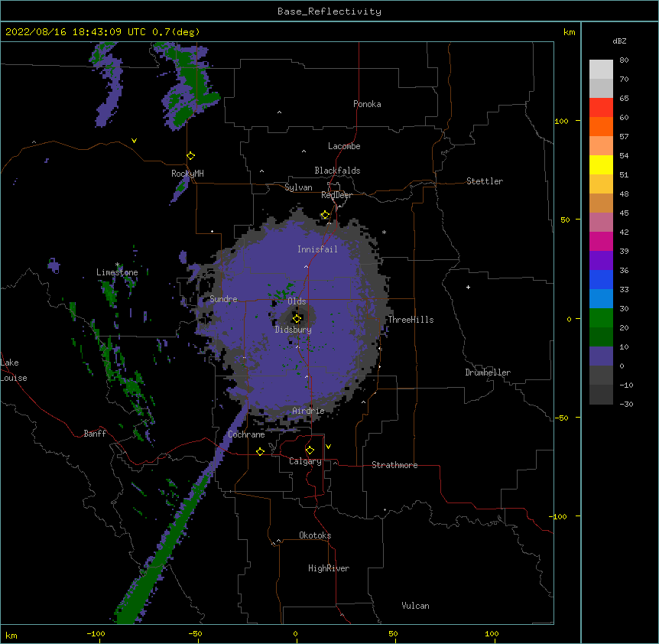Select the radar site diamond between Olds and Didsbury
This screenshot has height=644, width=659.
(x=297, y=319)
